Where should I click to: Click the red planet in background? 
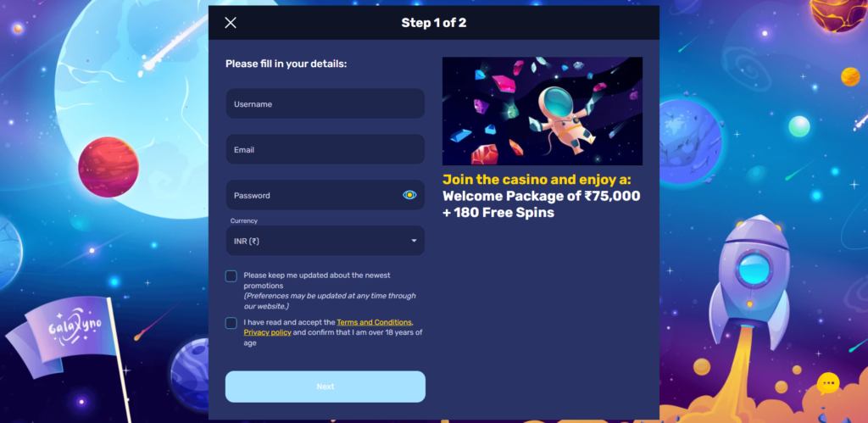point(108,167)
